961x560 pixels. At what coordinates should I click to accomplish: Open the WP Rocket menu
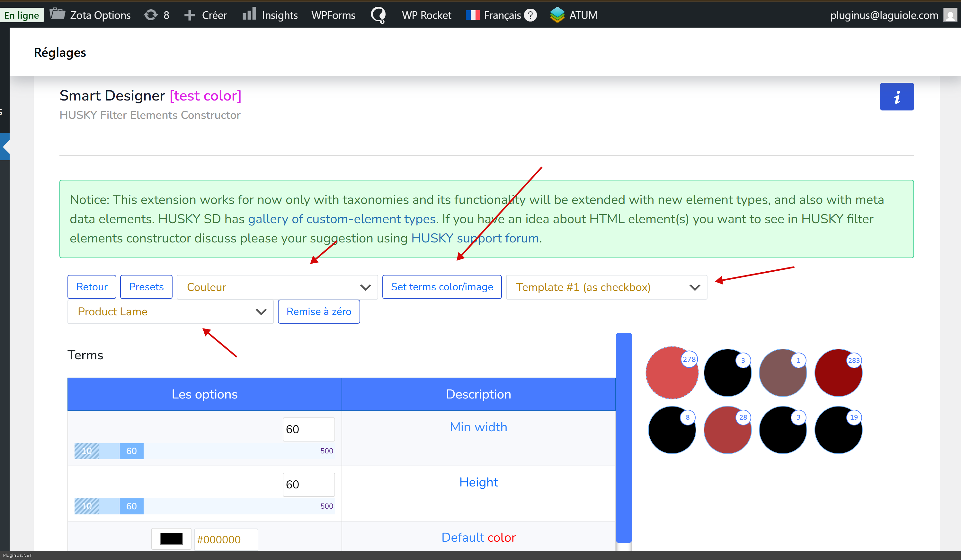tap(426, 15)
